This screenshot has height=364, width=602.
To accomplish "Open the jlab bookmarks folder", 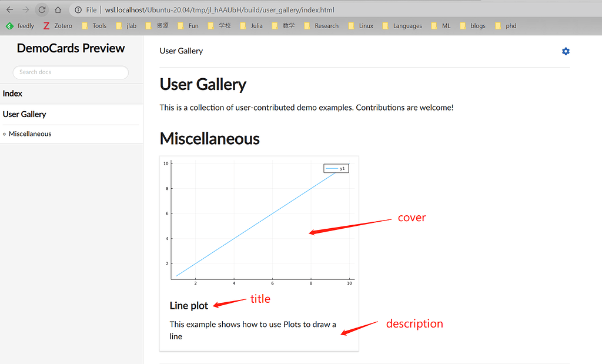I will [x=125, y=25].
